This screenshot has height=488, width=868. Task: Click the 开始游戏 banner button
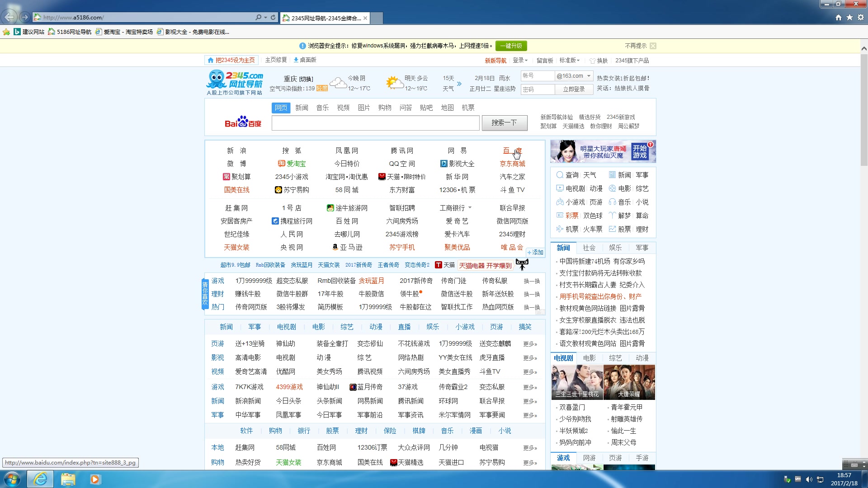click(640, 152)
